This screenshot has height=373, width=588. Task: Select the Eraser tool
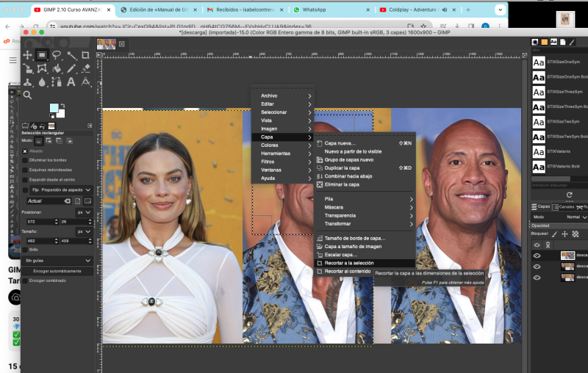[86, 69]
